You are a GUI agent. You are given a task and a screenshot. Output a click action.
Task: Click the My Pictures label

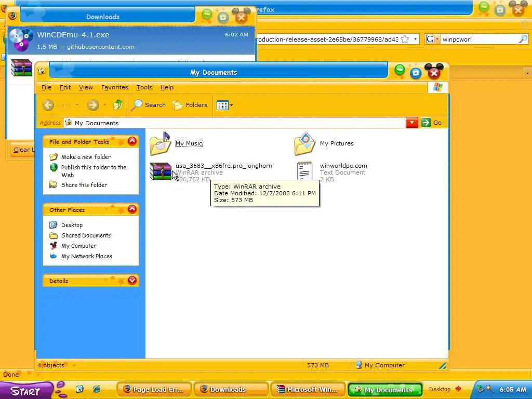[337, 143]
